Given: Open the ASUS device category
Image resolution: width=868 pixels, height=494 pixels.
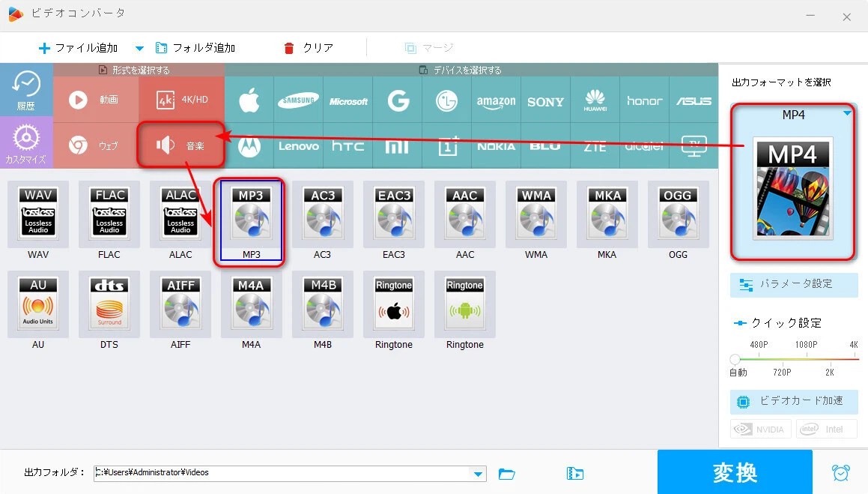Looking at the screenshot, I should [x=694, y=100].
